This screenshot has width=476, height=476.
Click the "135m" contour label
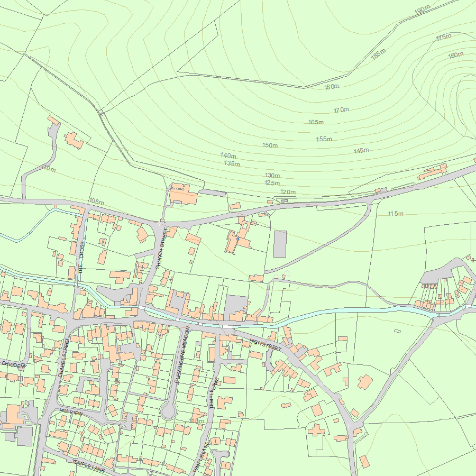pos(232,163)
